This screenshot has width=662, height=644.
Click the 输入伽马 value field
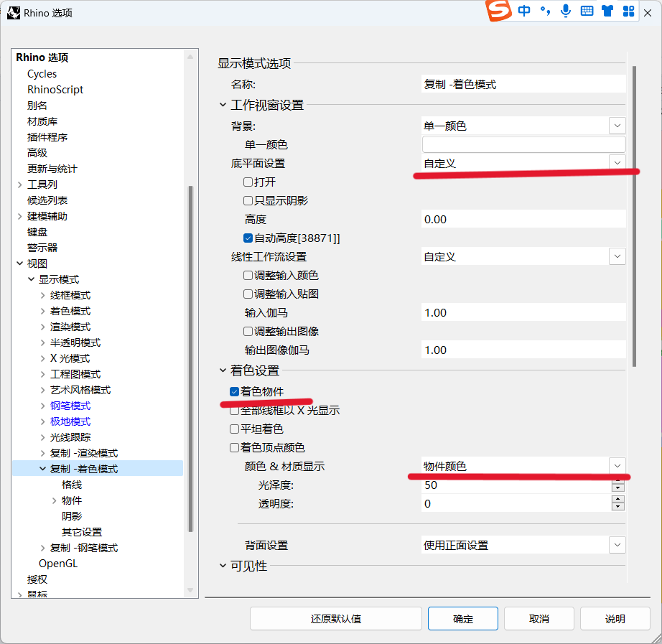click(x=523, y=312)
